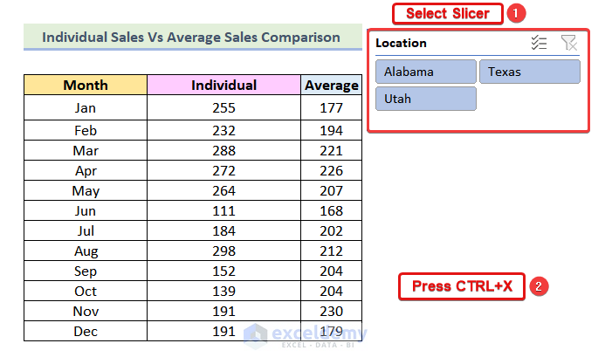This screenshot has height=364, width=612.
Task: Select Alabama in the Location slicer
Action: [426, 72]
